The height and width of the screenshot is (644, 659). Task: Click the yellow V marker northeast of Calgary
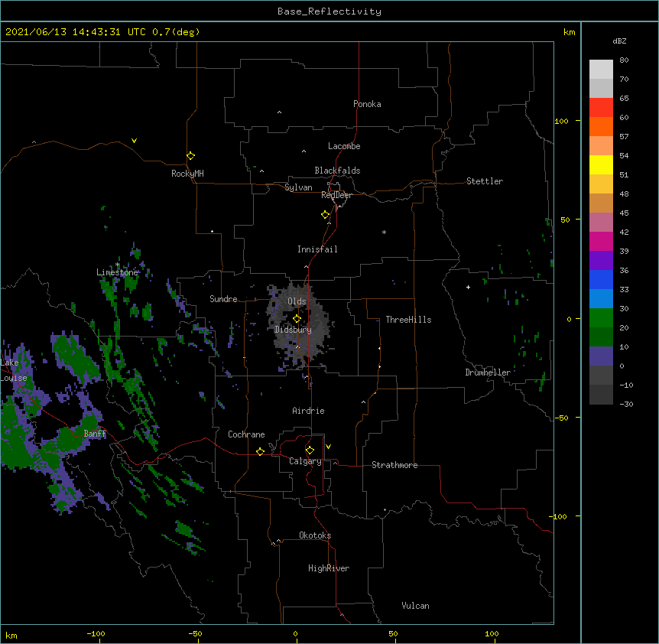[328, 447]
